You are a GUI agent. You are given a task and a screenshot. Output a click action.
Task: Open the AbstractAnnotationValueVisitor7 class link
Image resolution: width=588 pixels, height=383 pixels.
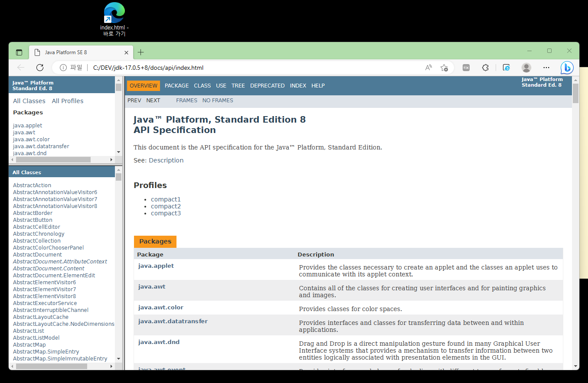tap(55, 199)
